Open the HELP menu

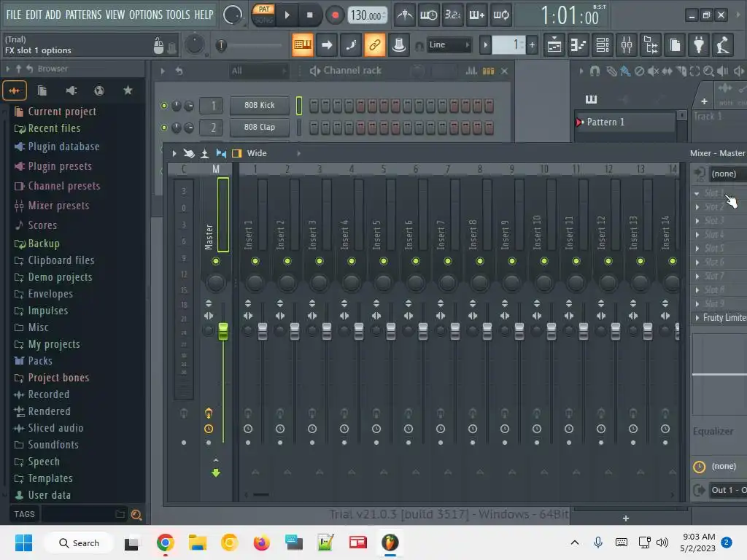point(204,15)
